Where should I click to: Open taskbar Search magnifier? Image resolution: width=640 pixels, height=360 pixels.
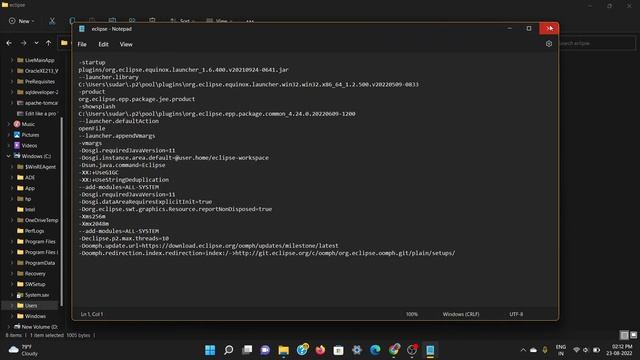[x=229, y=350]
